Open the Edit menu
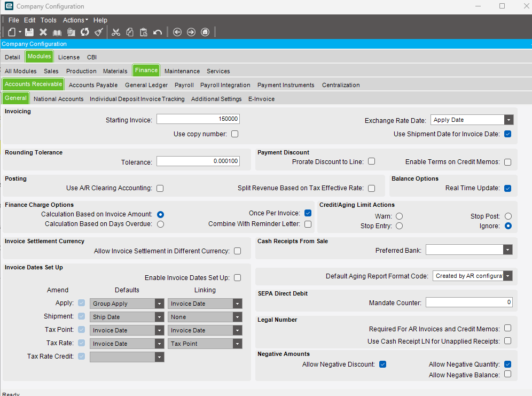 [29, 20]
